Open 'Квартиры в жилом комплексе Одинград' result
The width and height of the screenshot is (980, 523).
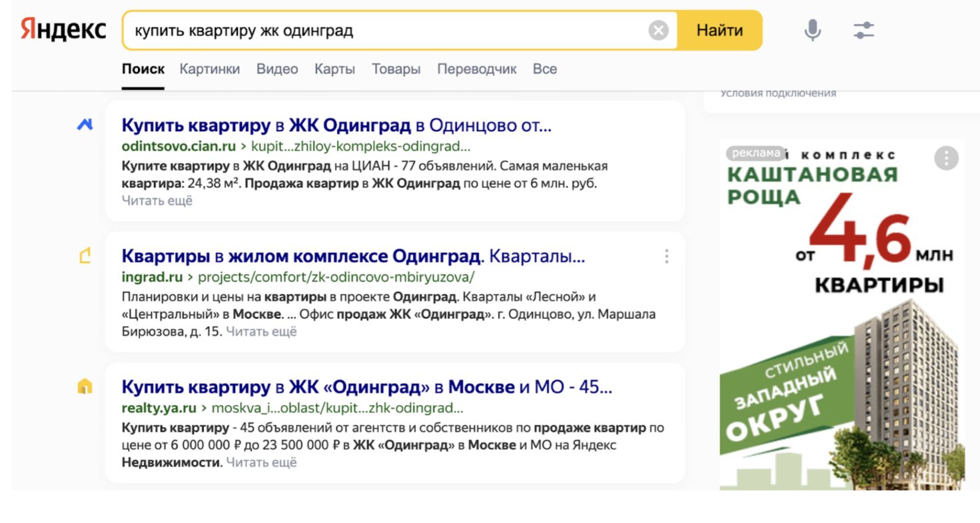pyautogui.click(x=353, y=256)
